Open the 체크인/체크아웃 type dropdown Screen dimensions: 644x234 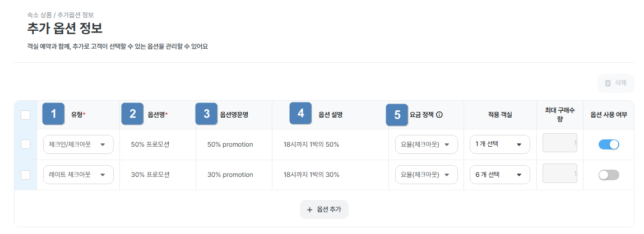point(78,144)
